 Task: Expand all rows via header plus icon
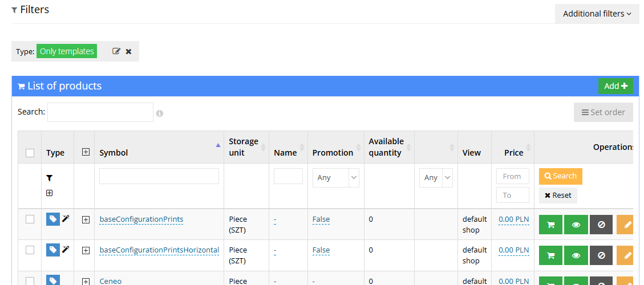(86, 152)
